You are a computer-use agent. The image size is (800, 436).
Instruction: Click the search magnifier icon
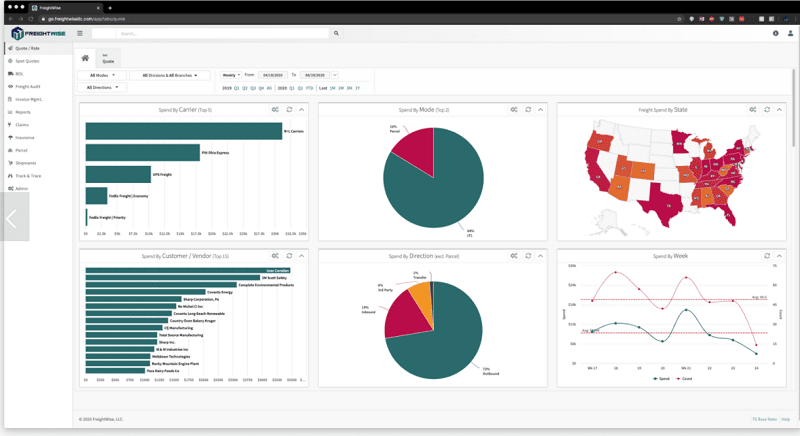tap(336, 33)
